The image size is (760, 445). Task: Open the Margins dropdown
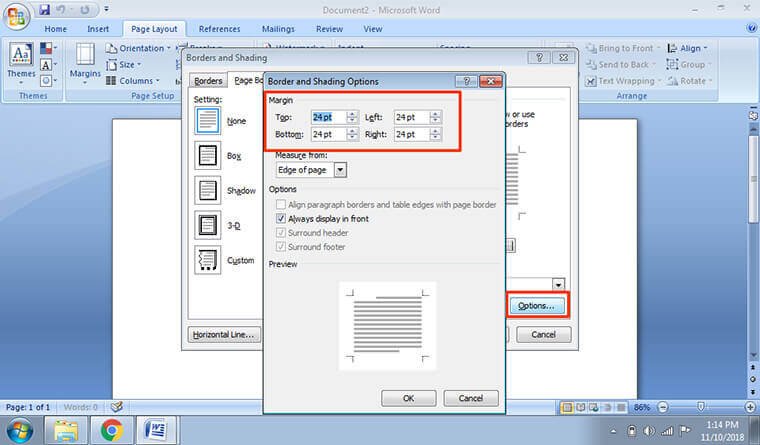pos(85,64)
